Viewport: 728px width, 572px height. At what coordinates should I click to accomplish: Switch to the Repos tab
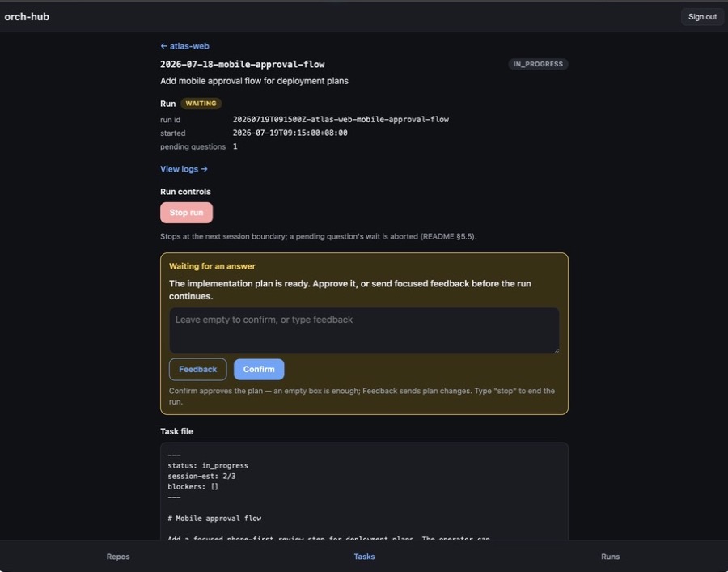point(118,556)
